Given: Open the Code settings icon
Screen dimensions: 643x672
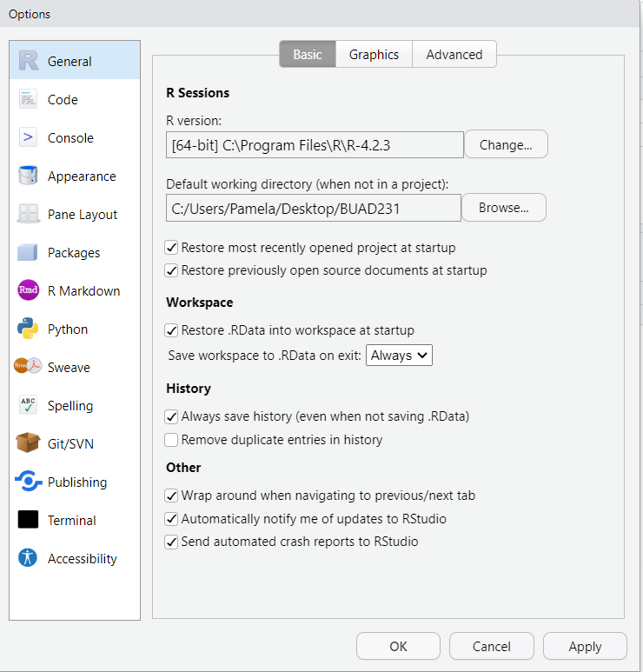Looking at the screenshot, I should pyautogui.click(x=29, y=99).
